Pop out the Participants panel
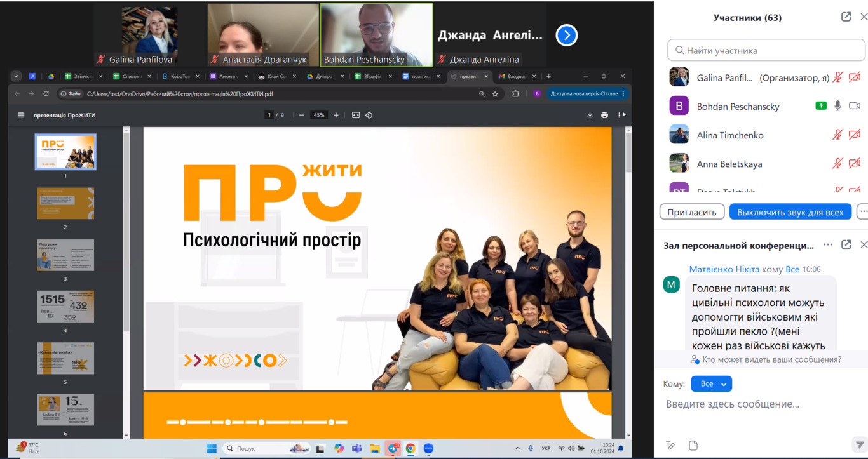This screenshot has width=868, height=459. click(x=846, y=17)
